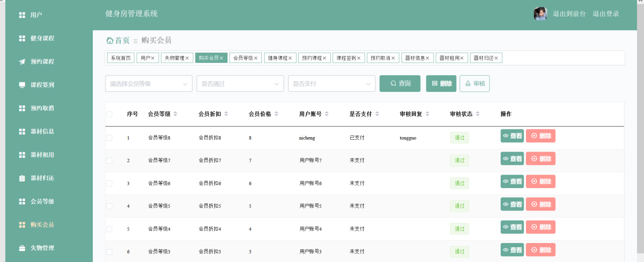Check the checkbox for row 3 用户账号6
This screenshot has height=262, width=644.
click(x=109, y=183)
